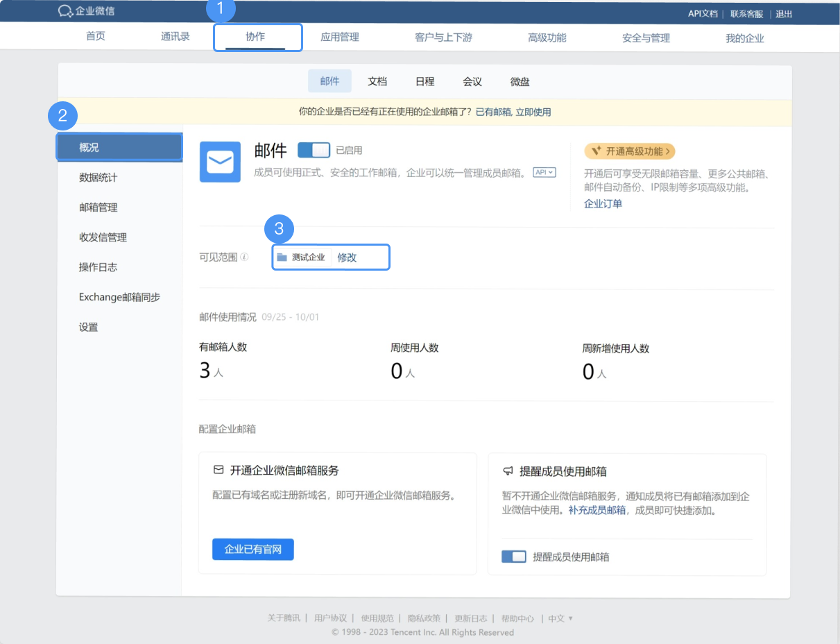The height and width of the screenshot is (644, 840).
Task: Expand 开通高级功能 with its chevron
Action: 667,151
